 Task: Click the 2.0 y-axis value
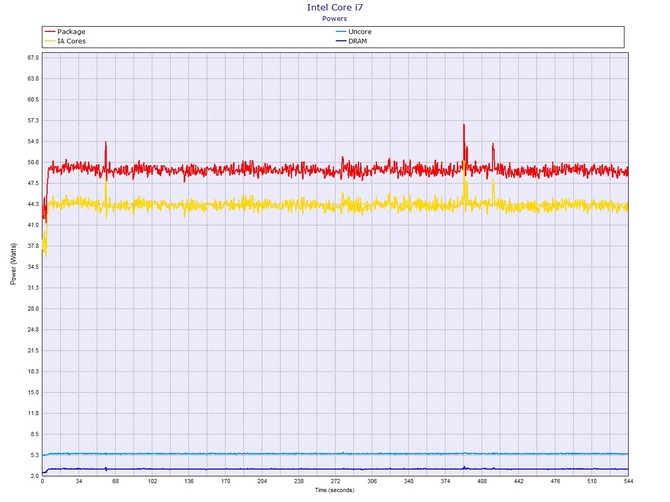click(x=35, y=476)
